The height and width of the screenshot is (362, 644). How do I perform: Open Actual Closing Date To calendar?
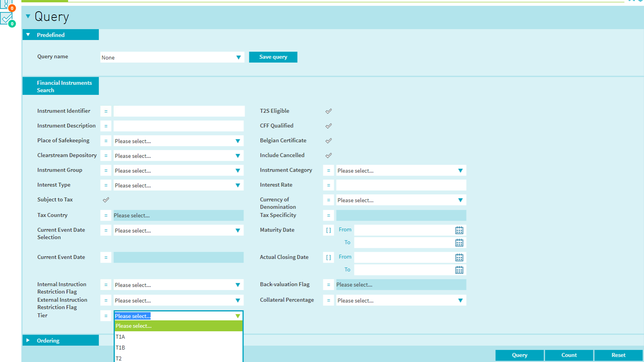tap(459, 270)
